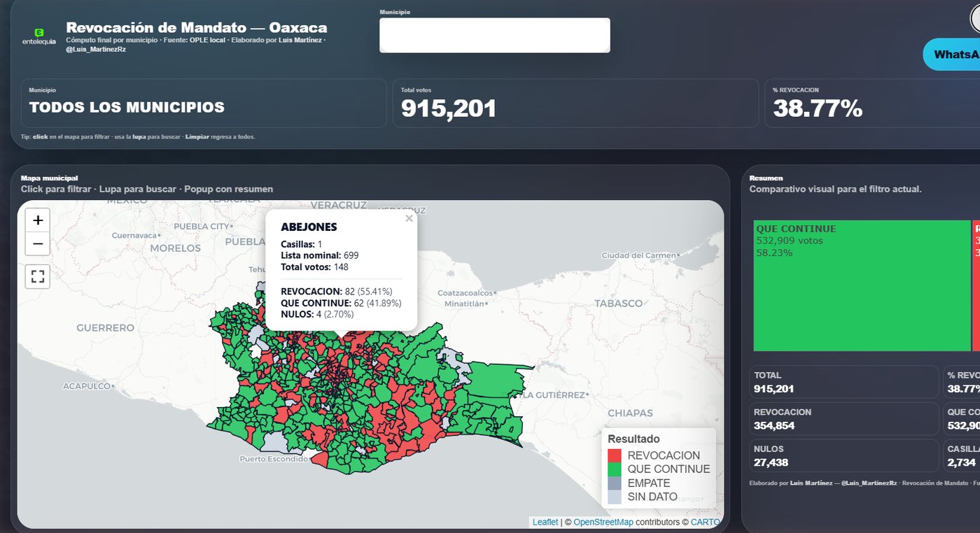Image resolution: width=980 pixels, height=533 pixels.
Task: Click the ABEJONES popup title
Action: pos(309,227)
